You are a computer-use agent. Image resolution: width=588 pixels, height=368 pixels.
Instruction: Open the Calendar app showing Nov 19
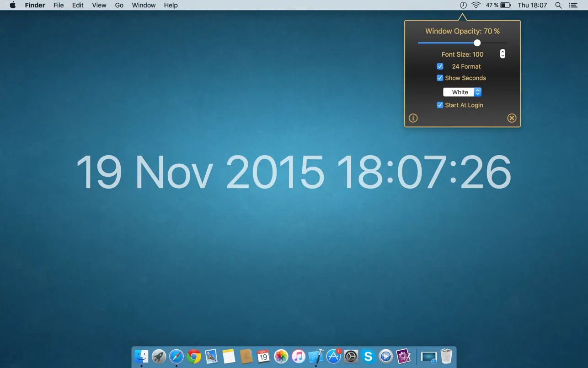tap(264, 356)
